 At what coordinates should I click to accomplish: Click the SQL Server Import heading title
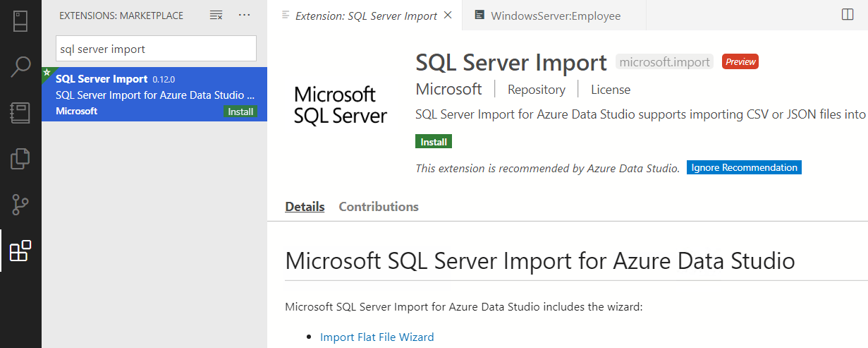coord(511,62)
